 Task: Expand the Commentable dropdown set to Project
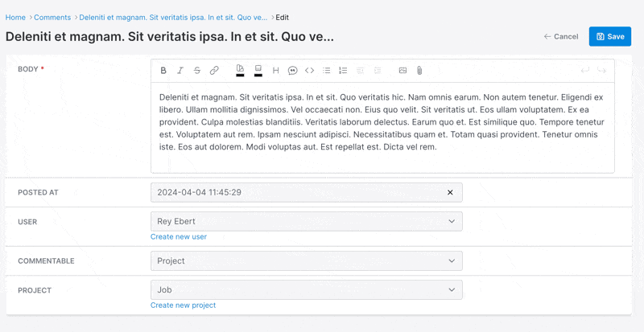coord(307,261)
